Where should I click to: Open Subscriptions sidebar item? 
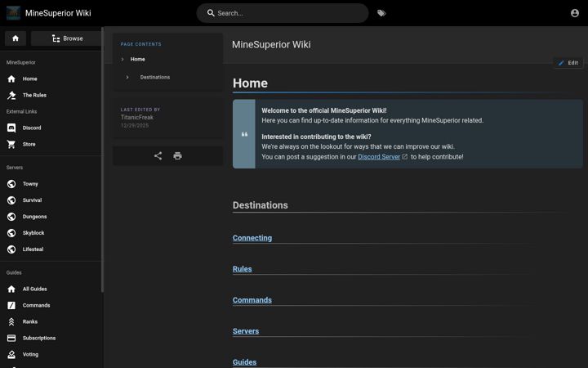(x=51, y=338)
